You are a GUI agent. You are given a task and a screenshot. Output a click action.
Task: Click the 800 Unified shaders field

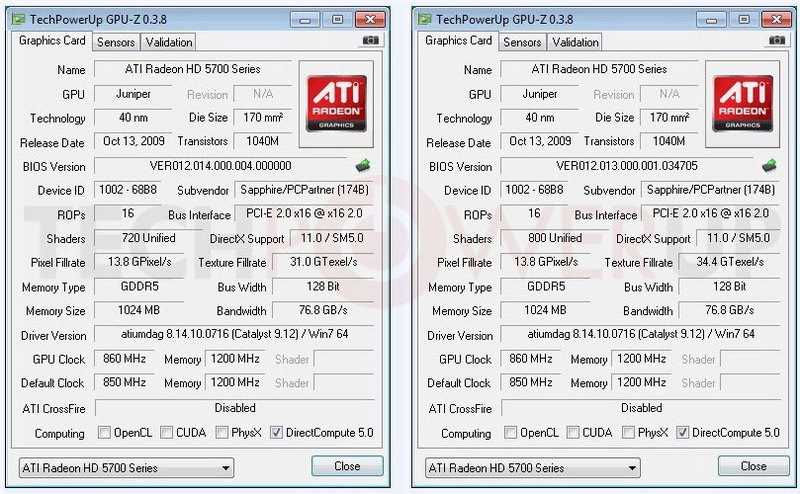pyautogui.click(x=555, y=238)
